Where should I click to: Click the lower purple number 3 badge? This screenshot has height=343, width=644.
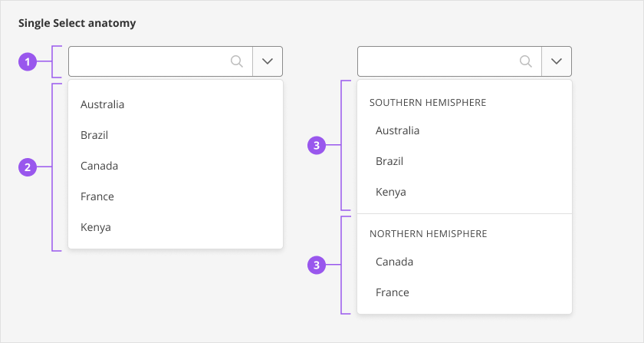pyautogui.click(x=317, y=265)
